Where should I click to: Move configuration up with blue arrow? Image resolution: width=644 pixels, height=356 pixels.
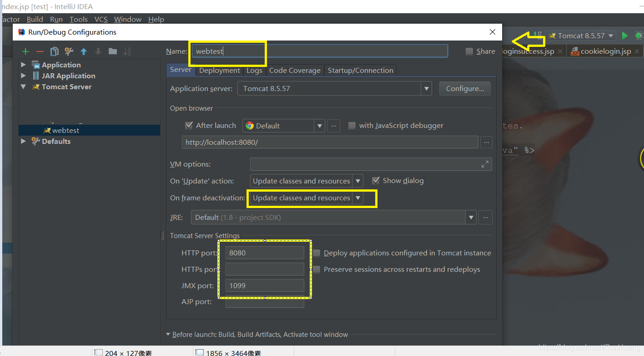[x=84, y=51]
